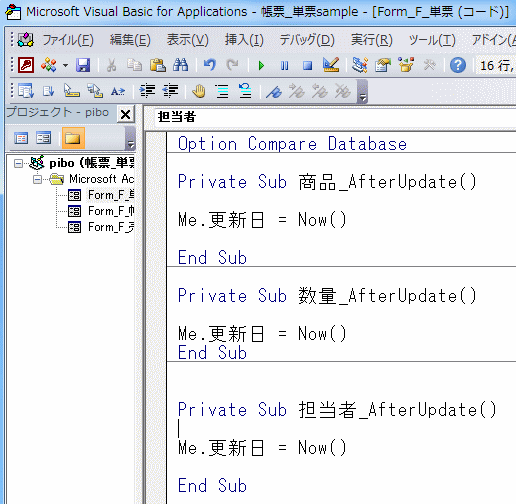Image resolution: width=516 pixels, height=504 pixels.
Task: Click the View Code icon in project pane
Action: pos(21,138)
